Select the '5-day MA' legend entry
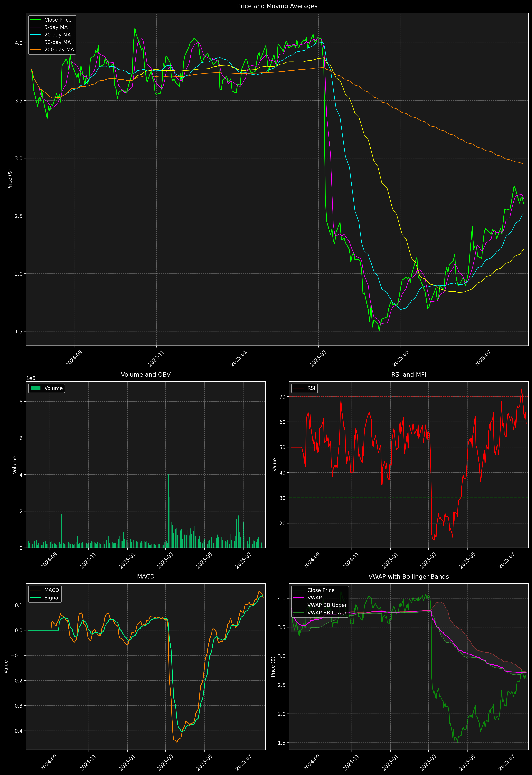532x775 pixels. 56,27
